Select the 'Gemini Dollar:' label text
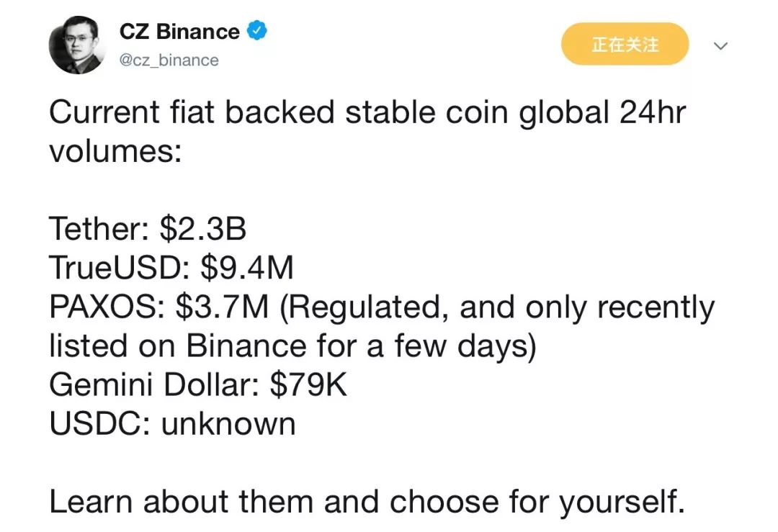778x532 pixels. click(154, 384)
